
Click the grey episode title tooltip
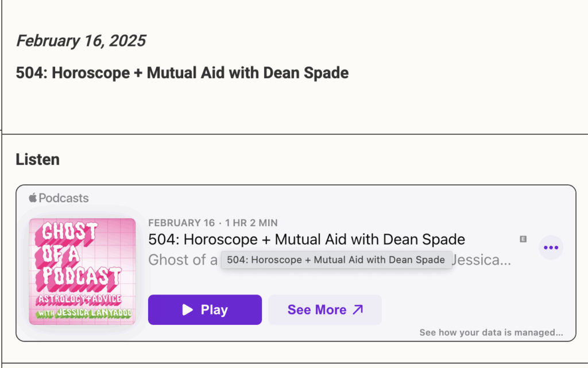pos(336,259)
